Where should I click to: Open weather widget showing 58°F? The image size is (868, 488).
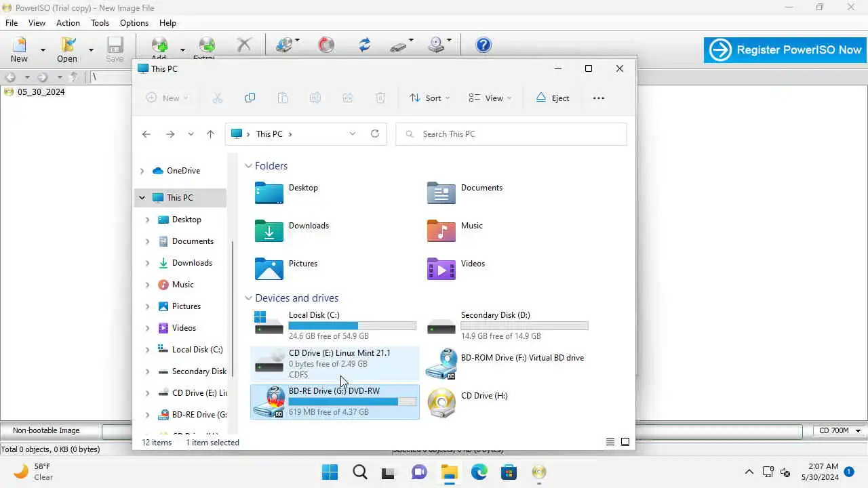click(x=34, y=472)
